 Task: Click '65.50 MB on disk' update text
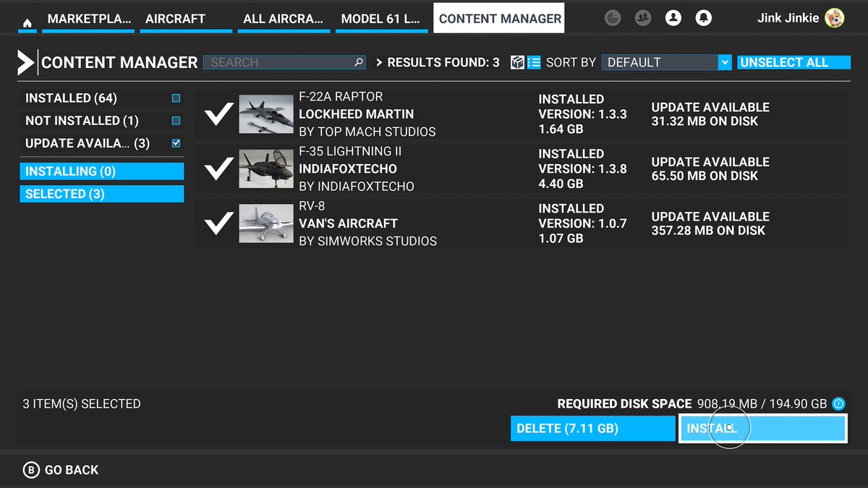[x=705, y=176]
